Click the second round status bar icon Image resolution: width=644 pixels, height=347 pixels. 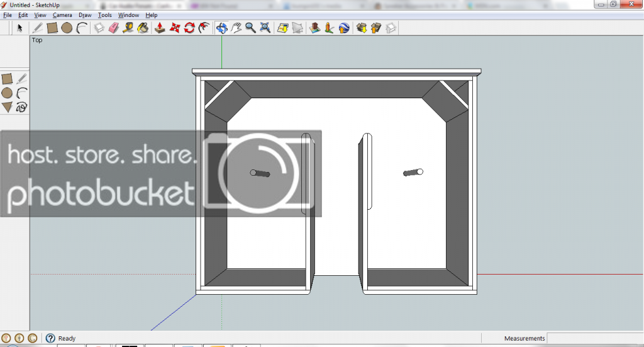click(x=19, y=338)
